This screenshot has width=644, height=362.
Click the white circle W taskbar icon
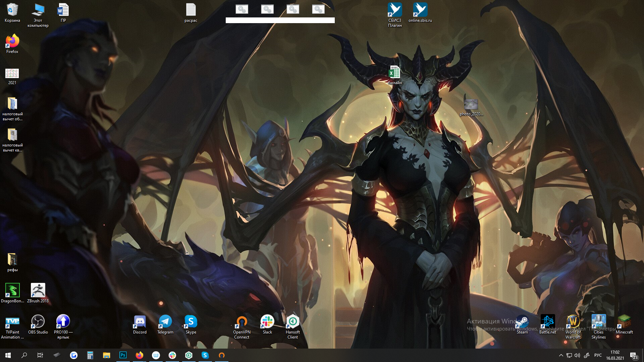tap(156, 355)
